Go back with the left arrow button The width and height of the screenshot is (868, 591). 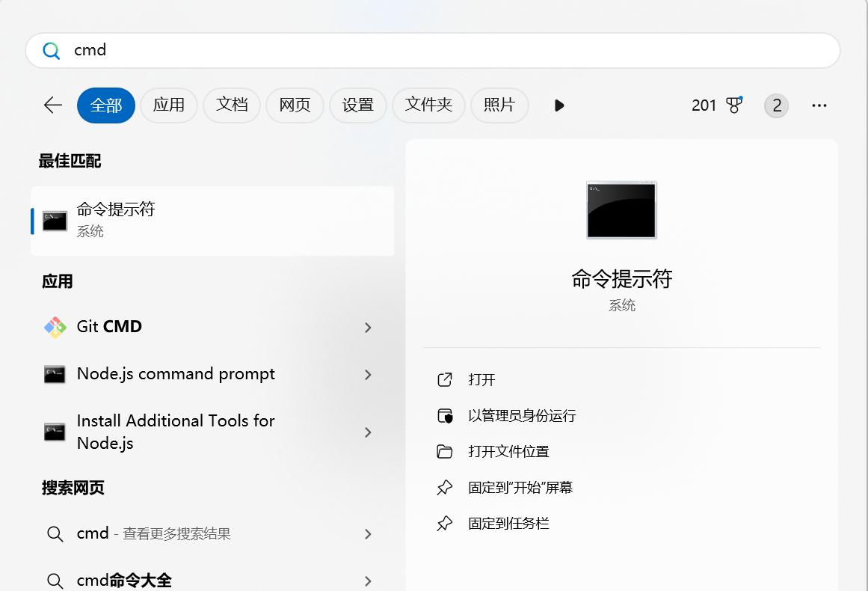[x=53, y=105]
